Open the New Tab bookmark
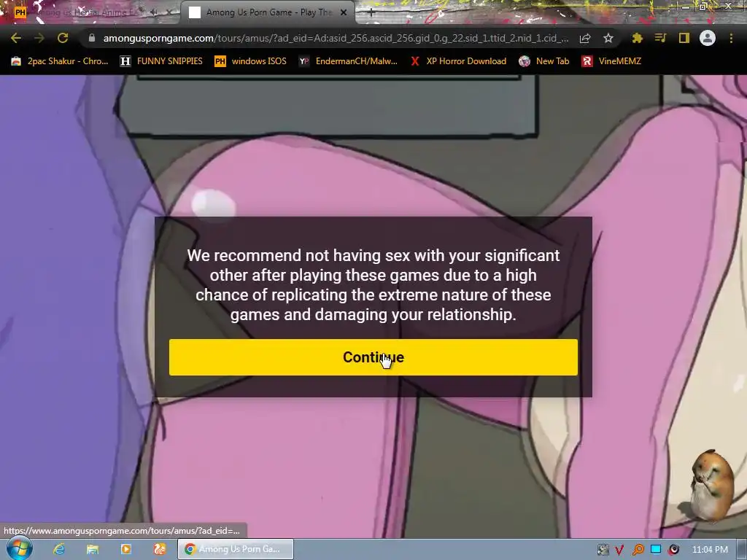747x560 pixels. coord(544,61)
